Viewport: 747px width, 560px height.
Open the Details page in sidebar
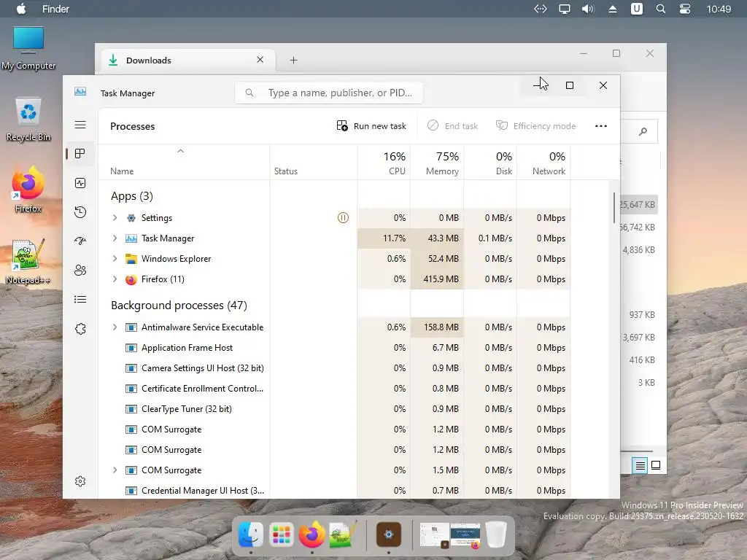pos(80,299)
